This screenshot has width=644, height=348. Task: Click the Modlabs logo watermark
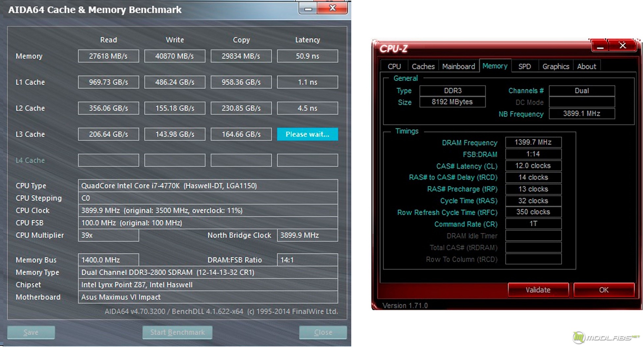tap(606, 337)
